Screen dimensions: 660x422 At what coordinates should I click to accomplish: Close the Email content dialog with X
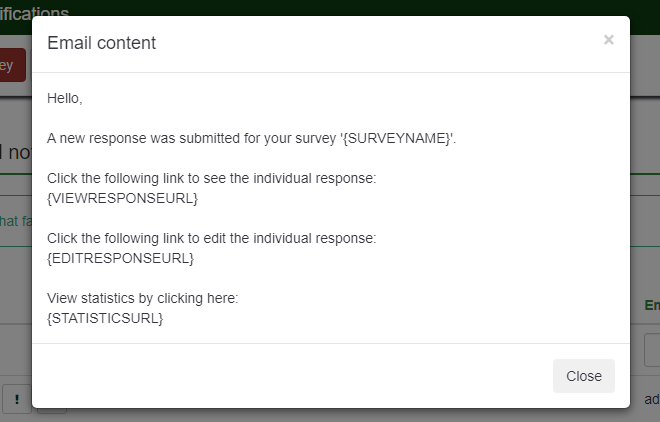pos(608,40)
